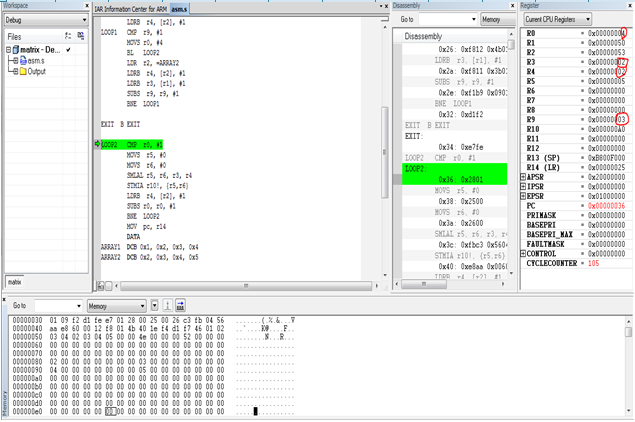This screenshot has width=635, height=422.
Task: Close the Disassembly panel
Action: tap(512, 6)
